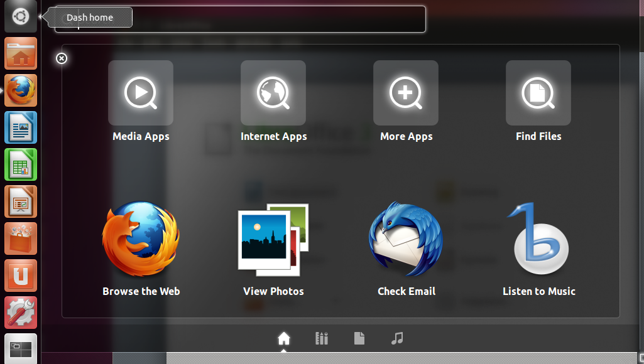The width and height of the screenshot is (644, 364).
Task: Click the Ubuntu Dash home launcher button
Action: tap(21, 17)
